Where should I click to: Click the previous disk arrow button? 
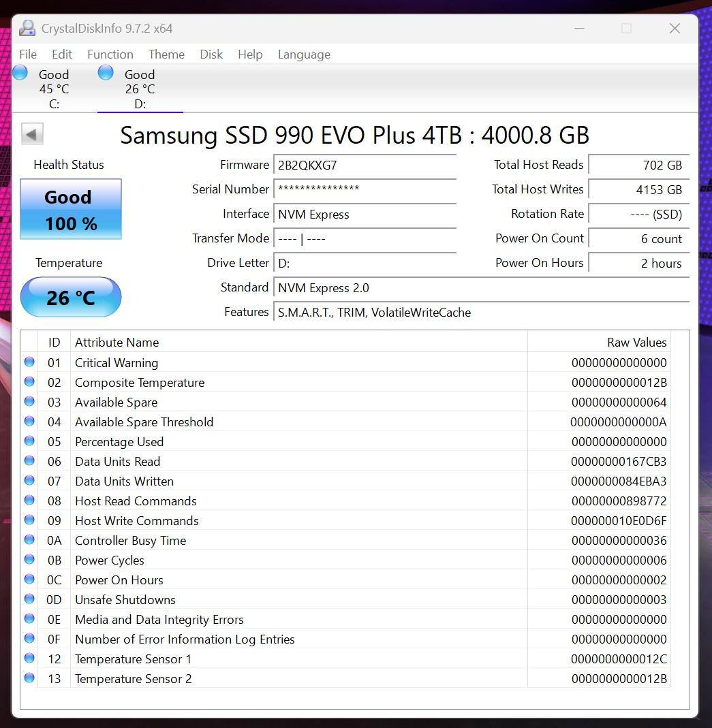32,134
